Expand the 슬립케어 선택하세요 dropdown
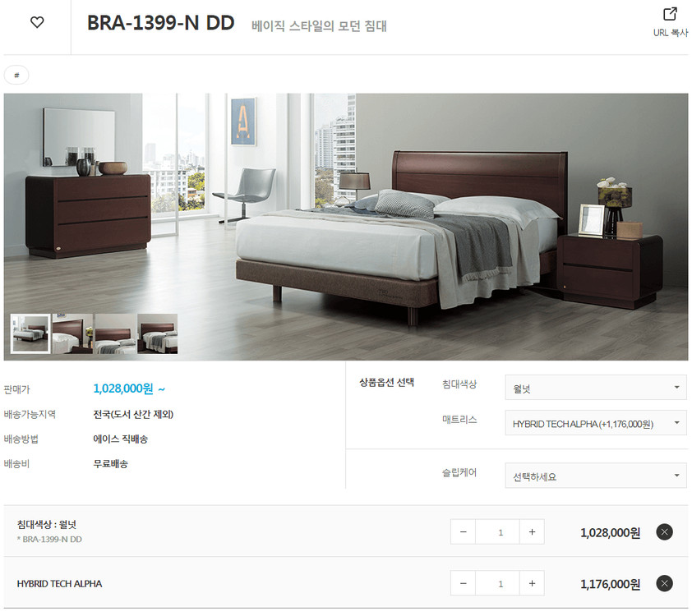The image size is (692, 616). [x=595, y=476]
